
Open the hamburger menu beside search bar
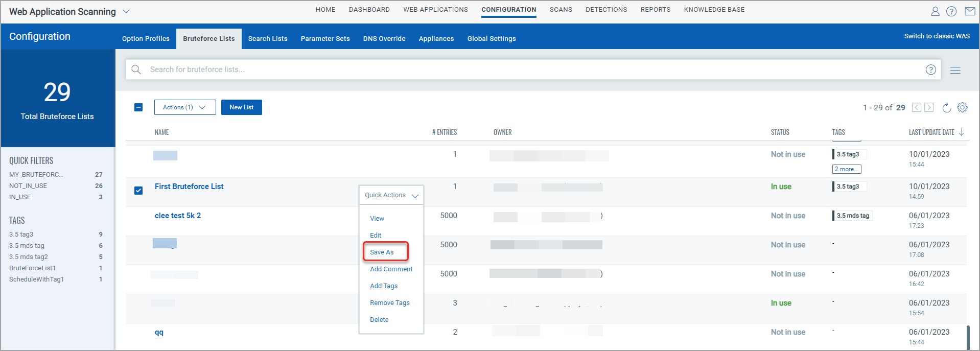(x=955, y=70)
